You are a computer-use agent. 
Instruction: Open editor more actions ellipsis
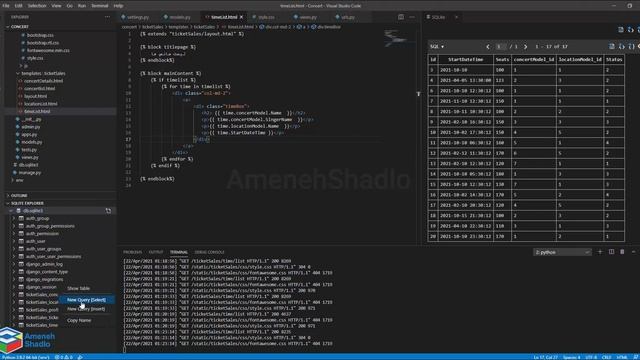tap(412, 17)
